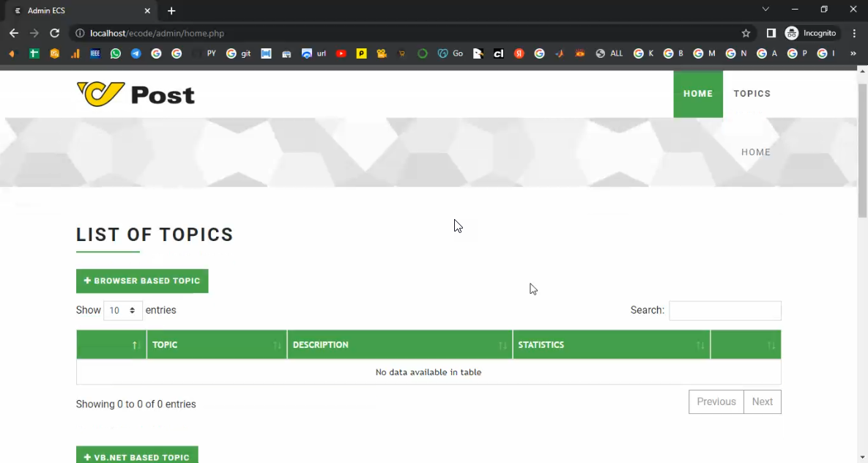Click 'Showing 0 to 0 of 0 entries'
The height and width of the screenshot is (463, 868).
(136, 404)
